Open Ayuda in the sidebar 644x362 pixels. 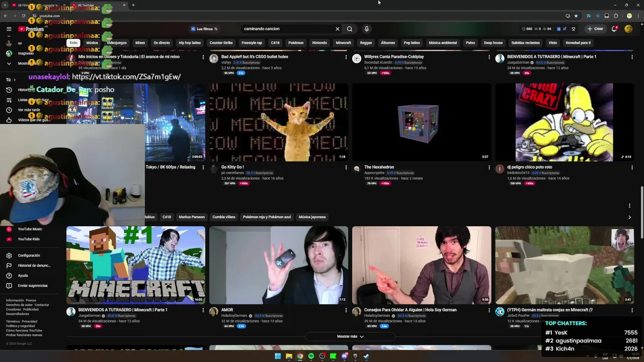tap(23, 276)
